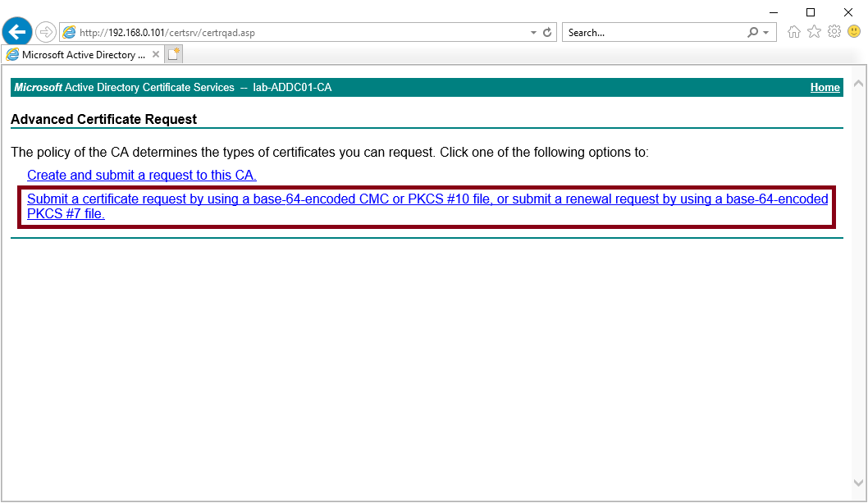Open the Tools gear icon
Image resolution: width=868 pixels, height=503 pixels.
pos(834,31)
